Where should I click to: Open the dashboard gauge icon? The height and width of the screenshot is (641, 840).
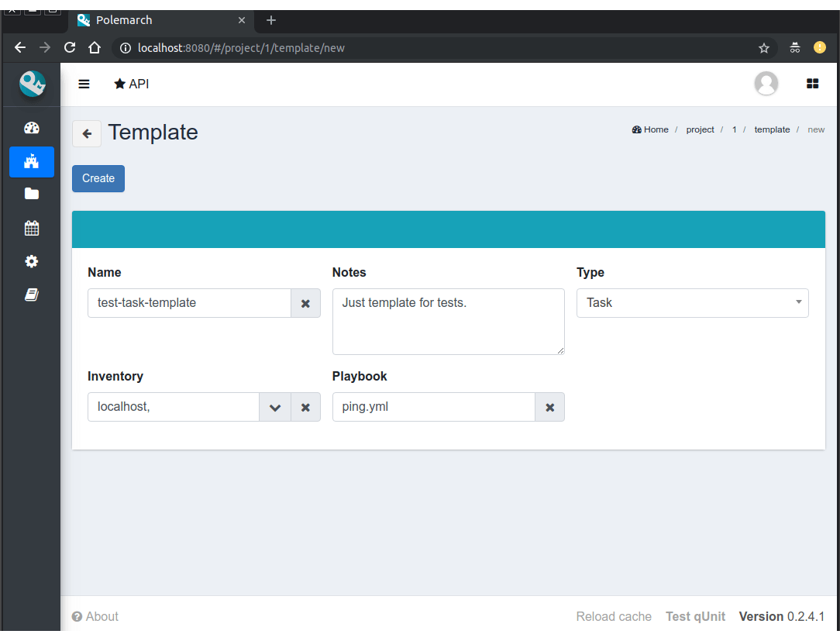[32, 128]
